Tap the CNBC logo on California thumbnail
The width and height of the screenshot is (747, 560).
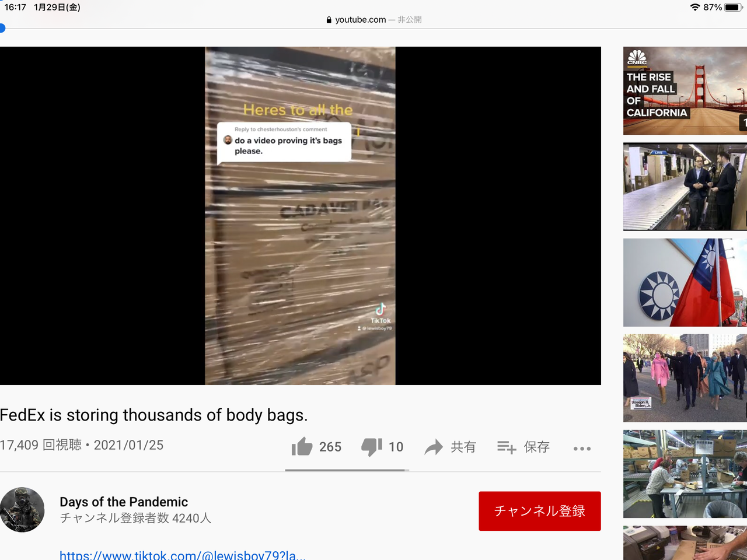coord(637,57)
